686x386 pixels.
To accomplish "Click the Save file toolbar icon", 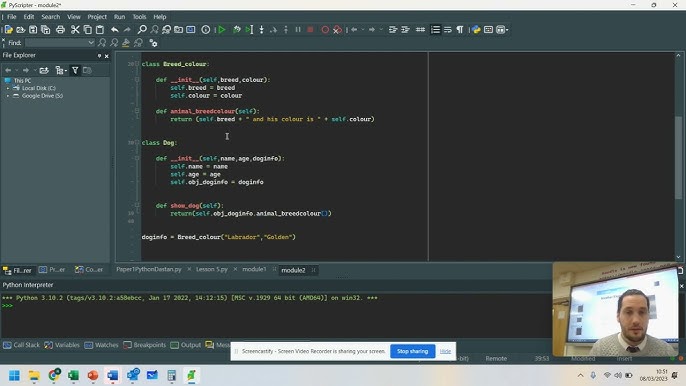I will click(x=33, y=30).
